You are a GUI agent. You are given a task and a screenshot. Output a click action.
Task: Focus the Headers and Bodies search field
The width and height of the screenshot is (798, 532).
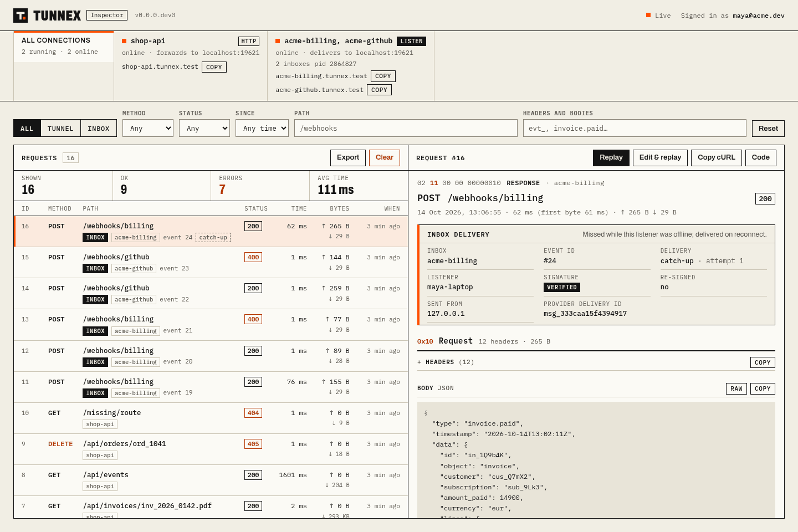tap(635, 128)
